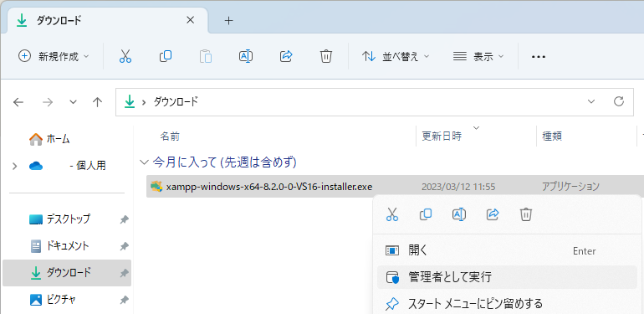Open the 表示 view dropdown
This screenshot has width=644, height=314.
tap(478, 56)
